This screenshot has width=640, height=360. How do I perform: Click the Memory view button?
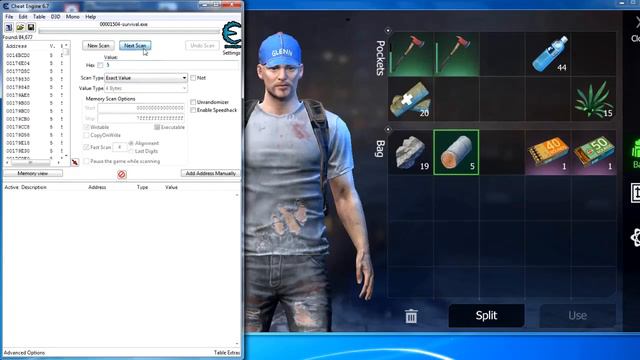coord(33,173)
